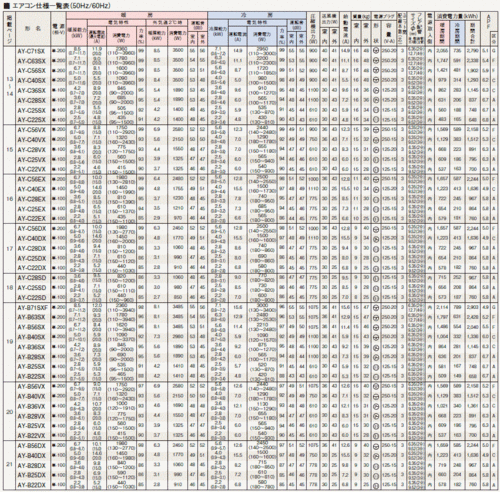This screenshot has height=492, width=500.
Task: Select the AY-B28SX model cell
Action: (32, 357)
